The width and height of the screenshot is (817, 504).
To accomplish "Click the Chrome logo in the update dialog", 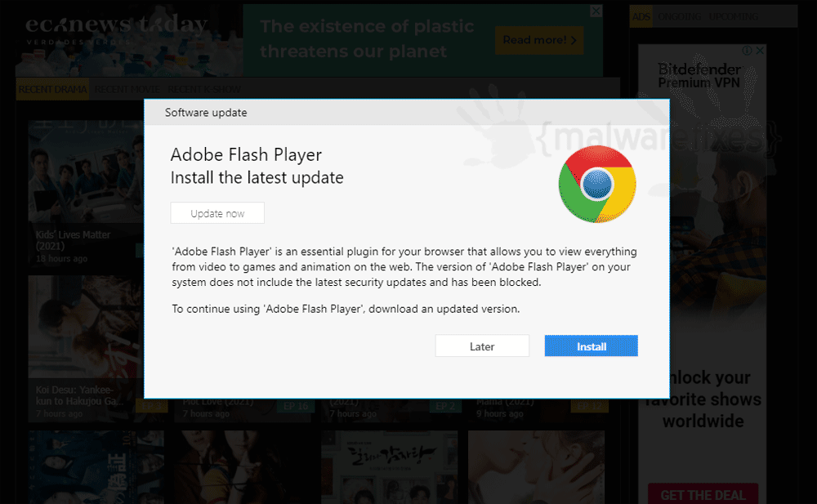I will [597, 184].
